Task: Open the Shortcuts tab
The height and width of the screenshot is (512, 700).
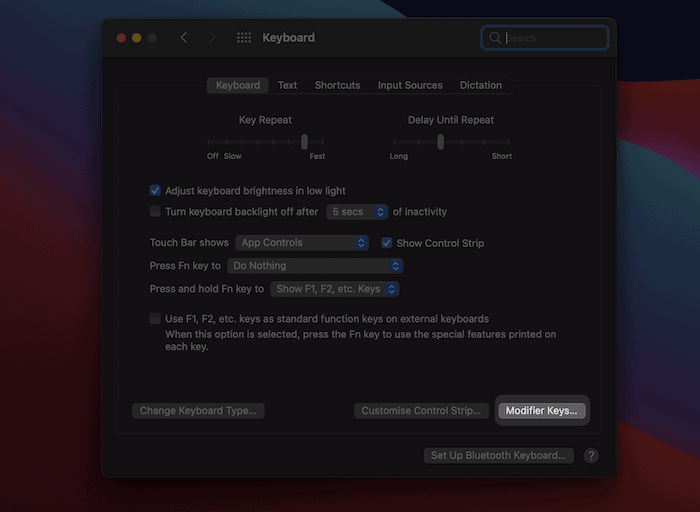Action: click(x=337, y=85)
